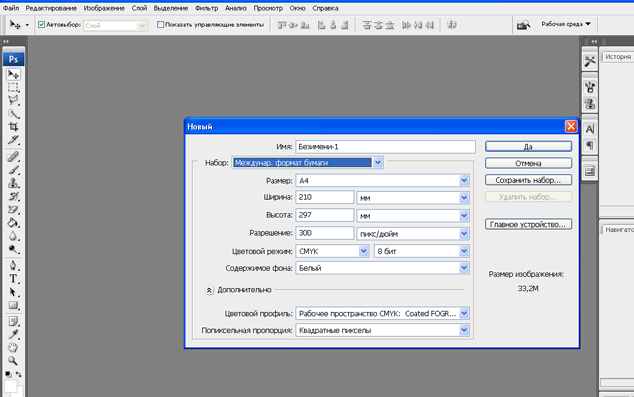Enable Показать управляющие элементы checkbox
Screen dimensions: 634x397
coord(161,25)
